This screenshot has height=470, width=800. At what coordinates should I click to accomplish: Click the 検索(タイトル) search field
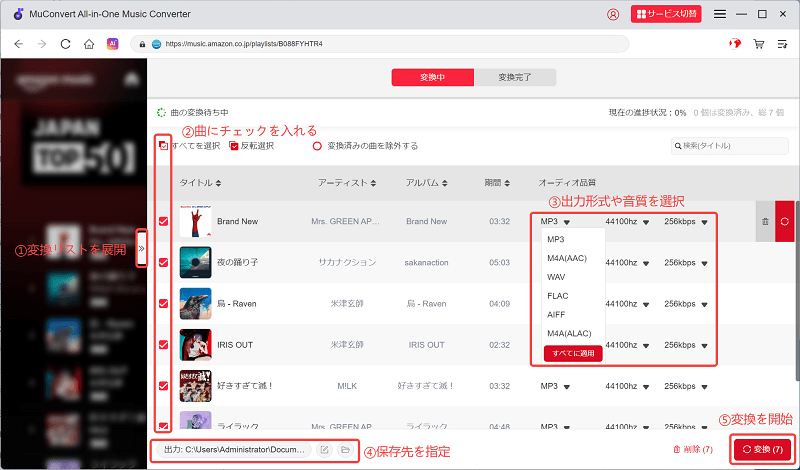pos(730,146)
